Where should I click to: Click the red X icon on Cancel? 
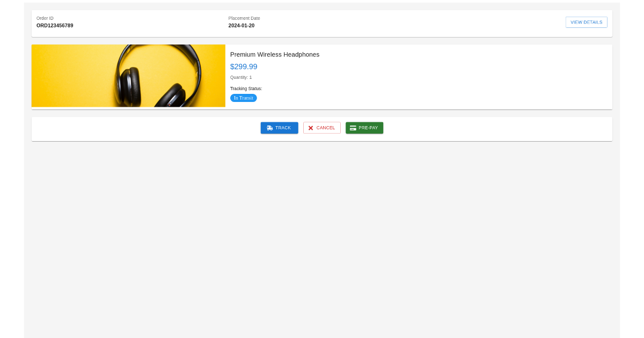click(x=311, y=128)
